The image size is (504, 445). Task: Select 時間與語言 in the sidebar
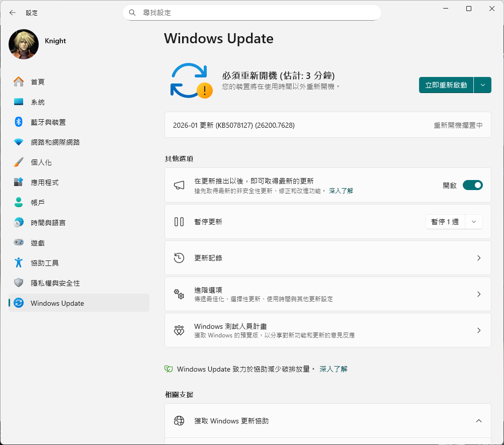pos(79,222)
